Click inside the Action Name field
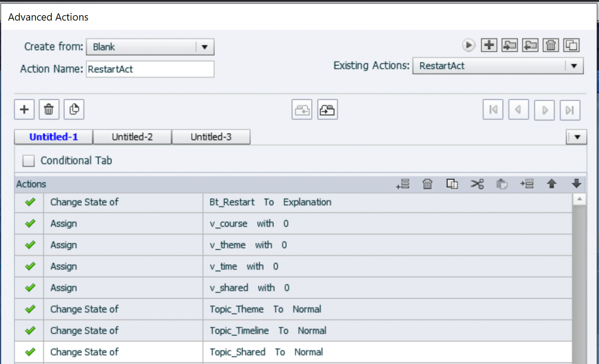The image size is (599, 364). [x=150, y=69]
